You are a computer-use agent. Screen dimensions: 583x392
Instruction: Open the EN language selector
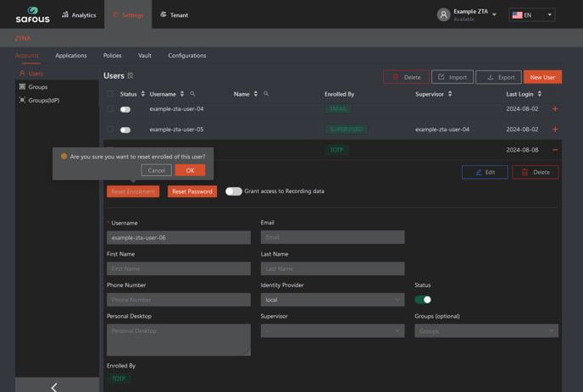coord(531,14)
